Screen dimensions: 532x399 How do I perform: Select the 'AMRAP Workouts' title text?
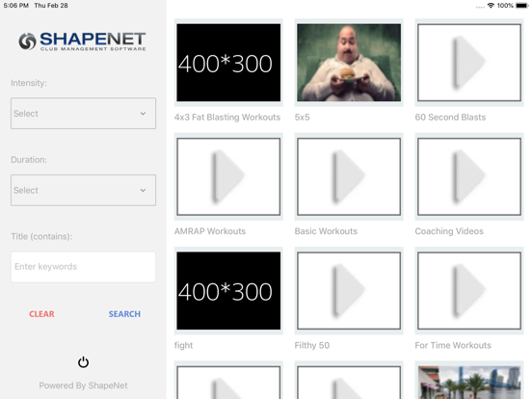[x=210, y=231]
